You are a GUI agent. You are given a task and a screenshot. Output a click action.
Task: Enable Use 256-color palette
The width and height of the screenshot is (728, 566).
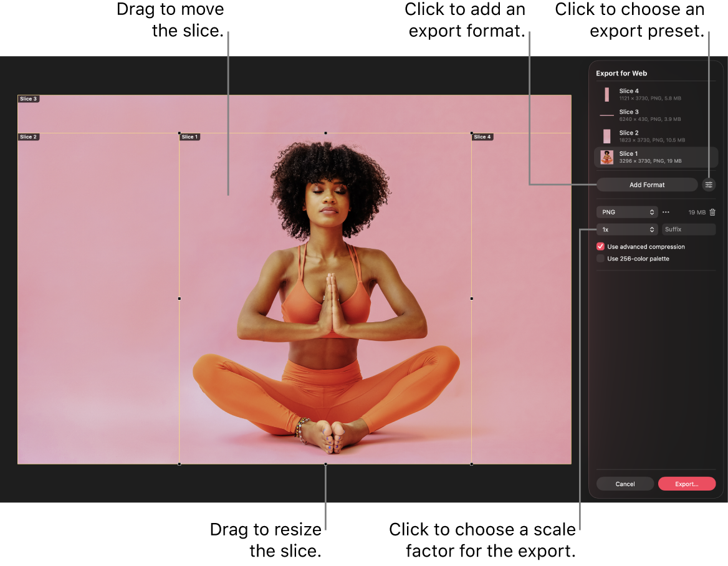pyautogui.click(x=600, y=259)
